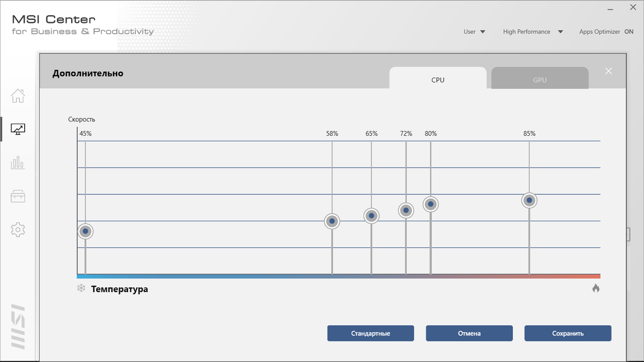Select the 58% fan speed handle
This screenshot has height=362, width=644.
pyautogui.click(x=332, y=221)
